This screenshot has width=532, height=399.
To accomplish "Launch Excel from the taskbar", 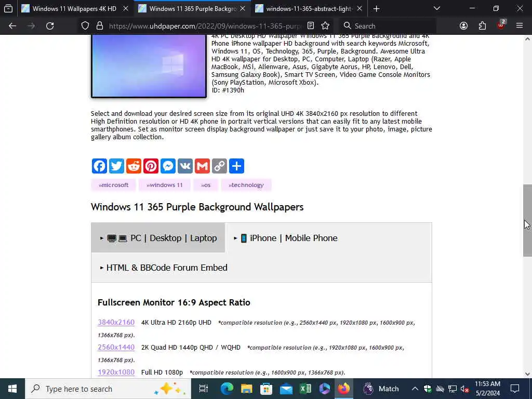I will [305, 389].
